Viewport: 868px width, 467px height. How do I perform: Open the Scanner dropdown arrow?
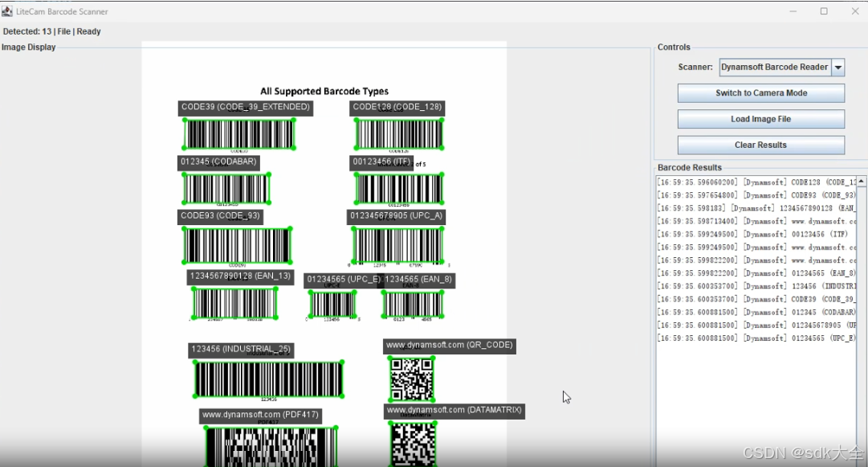(x=838, y=68)
